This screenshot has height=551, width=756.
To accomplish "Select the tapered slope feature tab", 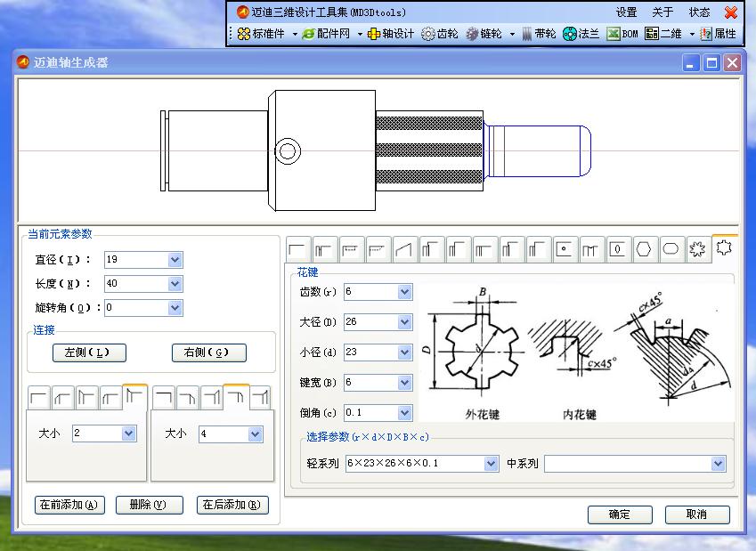I will pos(404,250).
